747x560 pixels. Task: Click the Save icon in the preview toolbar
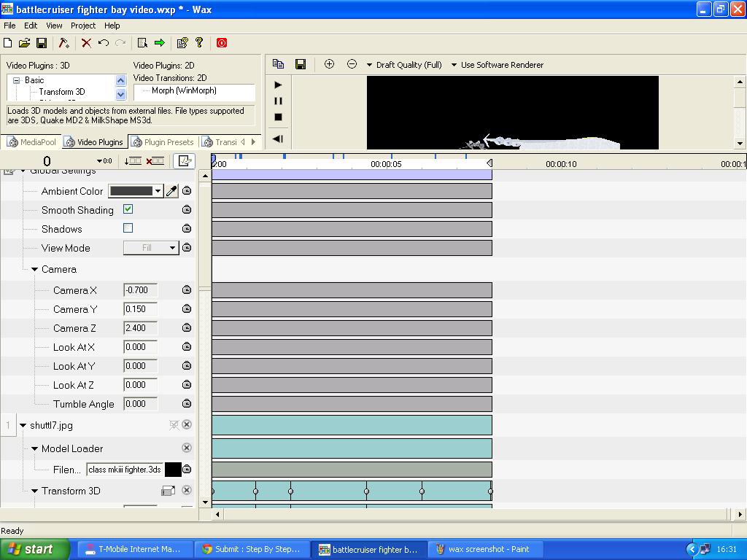(x=301, y=64)
